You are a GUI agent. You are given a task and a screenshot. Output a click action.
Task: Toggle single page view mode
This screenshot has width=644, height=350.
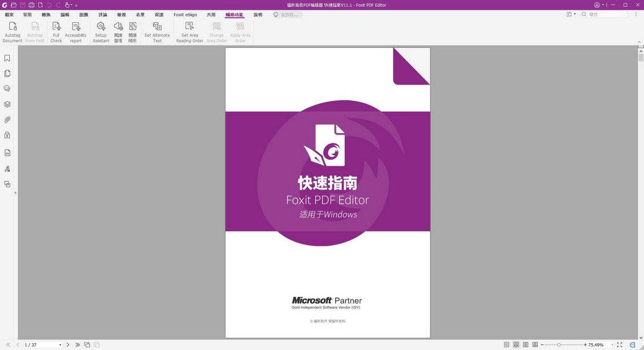(x=506, y=345)
